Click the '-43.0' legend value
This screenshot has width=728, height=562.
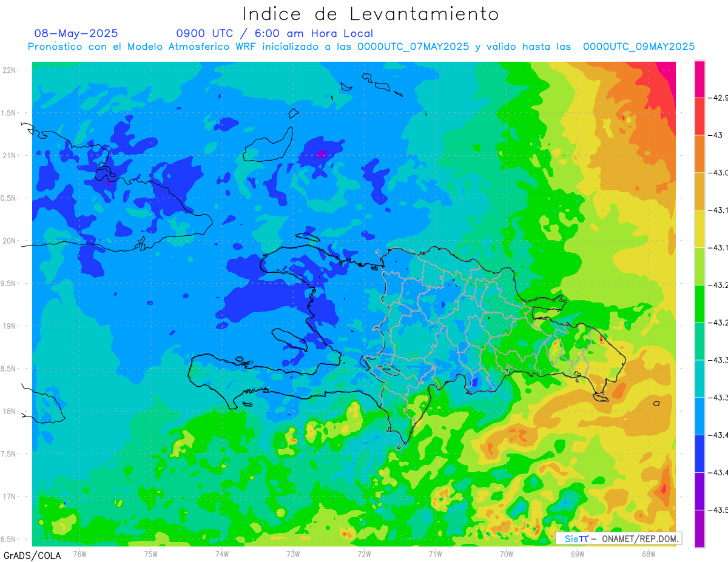click(x=718, y=173)
